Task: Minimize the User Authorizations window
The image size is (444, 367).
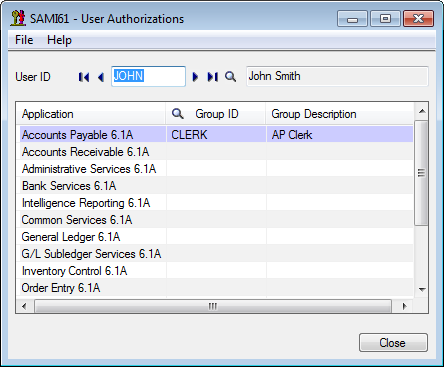Action: pyautogui.click(x=352, y=19)
